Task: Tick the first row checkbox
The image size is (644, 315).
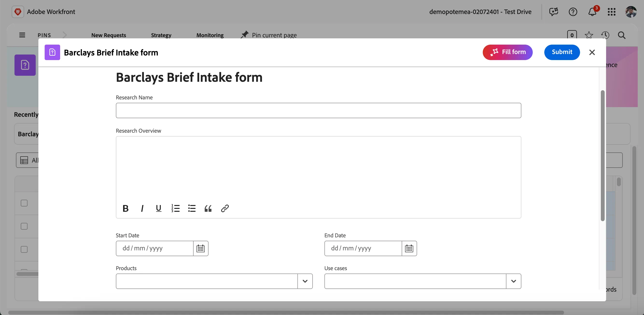Action: [x=24, y=203]
